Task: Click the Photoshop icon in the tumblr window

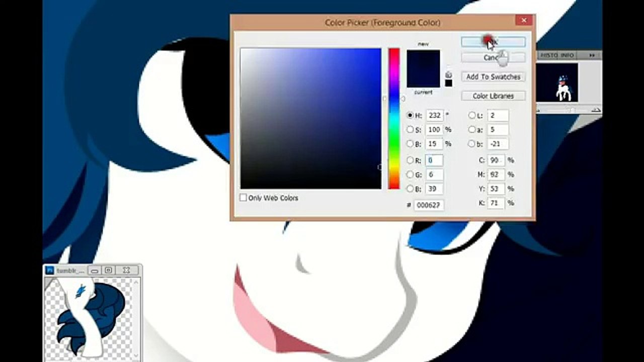Action: 50,270
